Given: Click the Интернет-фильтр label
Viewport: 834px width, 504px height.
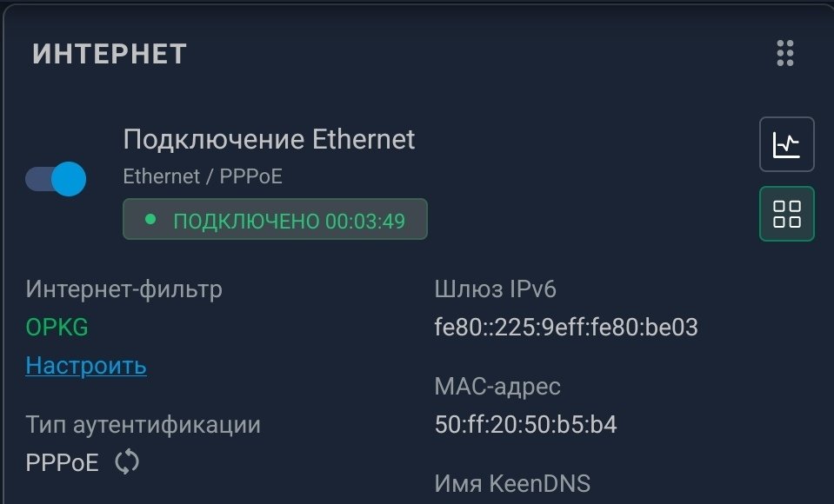Looking at the screenshot, I should [123, 289].
